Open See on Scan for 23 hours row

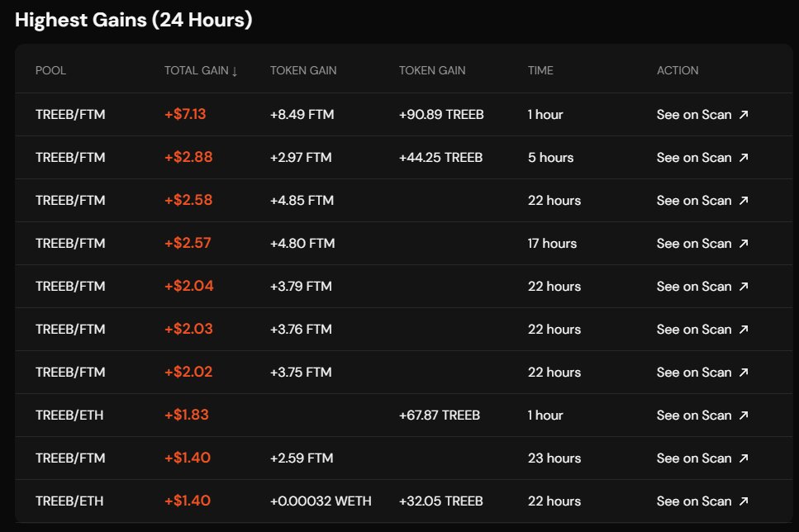coord(702,458)
